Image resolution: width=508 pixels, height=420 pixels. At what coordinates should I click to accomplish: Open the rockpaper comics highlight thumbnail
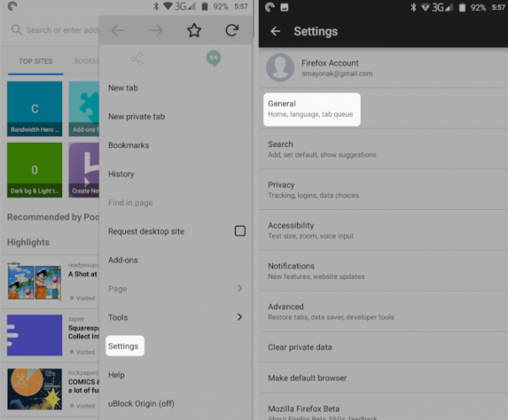point(34,389)
